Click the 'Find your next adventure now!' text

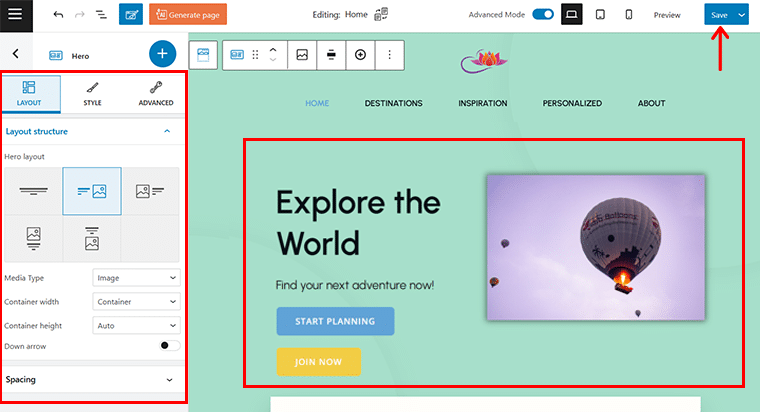(x=355, y=285)
